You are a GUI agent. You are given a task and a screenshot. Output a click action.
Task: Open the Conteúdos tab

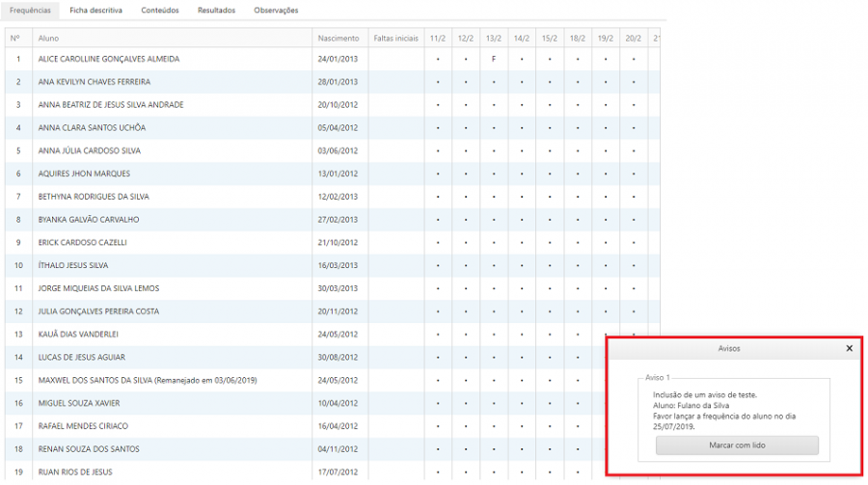(x=159, y=11)
